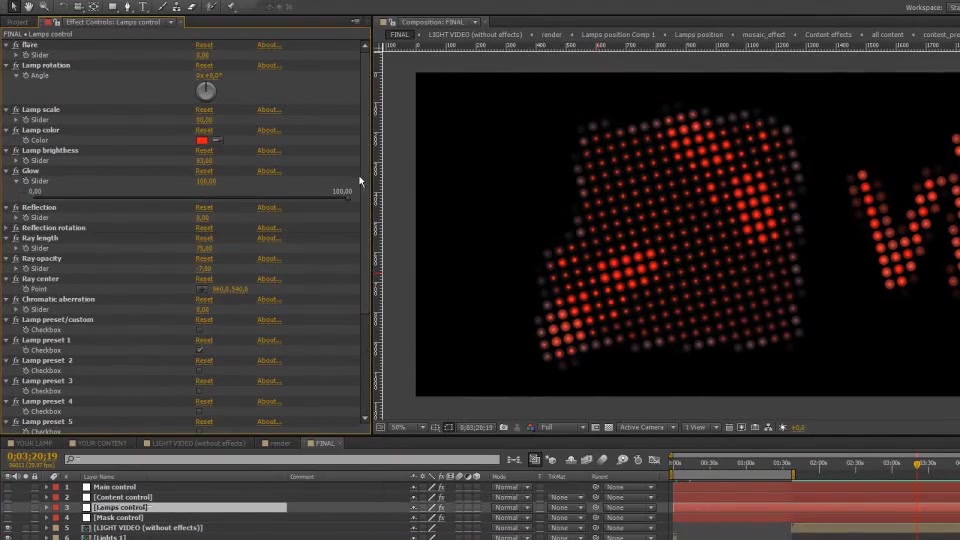Select the Hand tool in toolbar
This screenshot has height=540, width=960.
[x=29, y=6]
